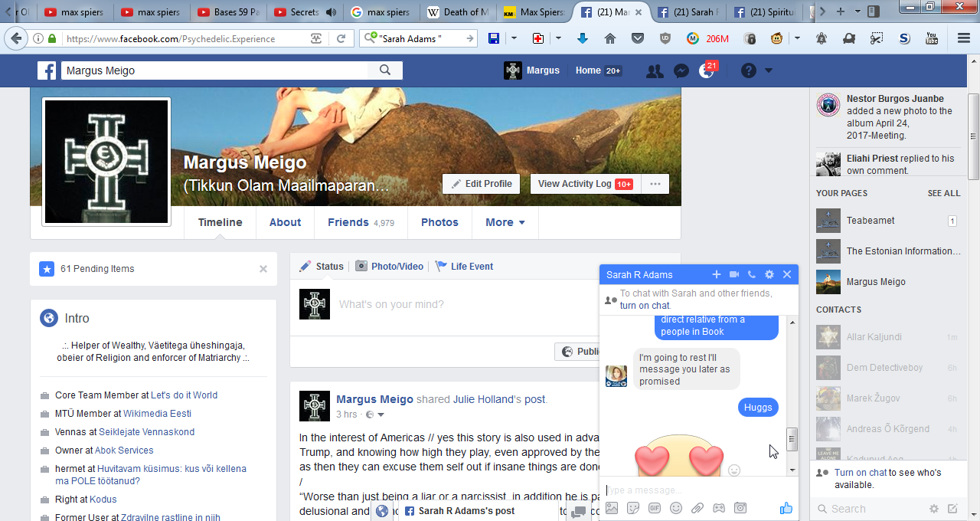Start a voice call with Sarah R Adams

[752, 274]
